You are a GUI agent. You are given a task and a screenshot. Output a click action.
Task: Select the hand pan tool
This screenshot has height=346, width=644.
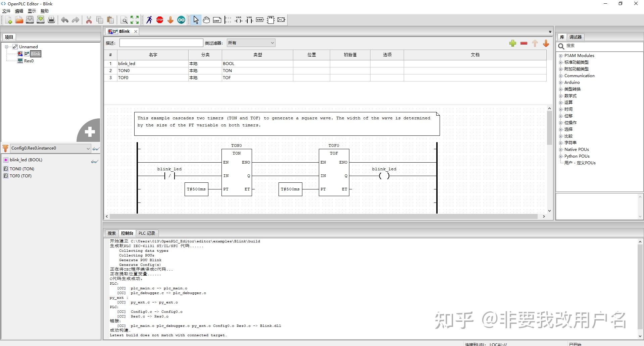pyautogui.click(x=206, y=20)
